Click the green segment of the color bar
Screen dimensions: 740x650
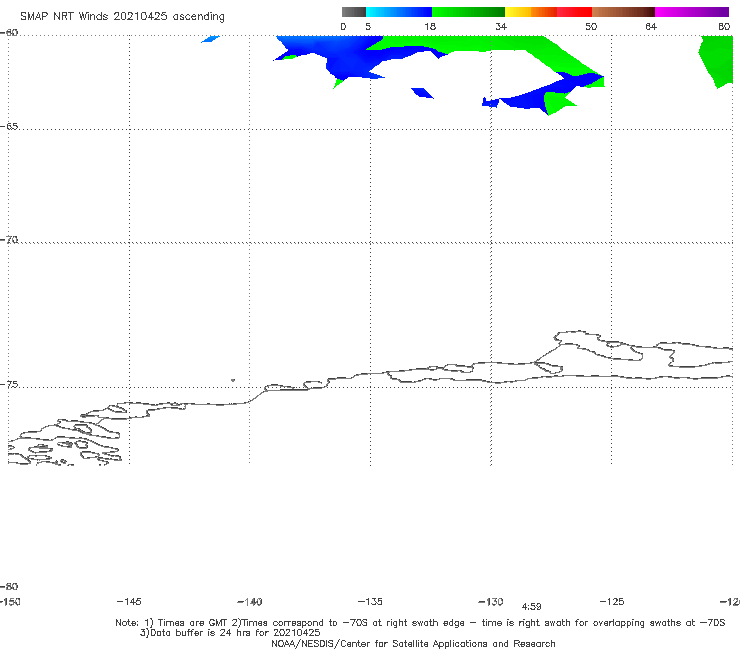point(468,12)
